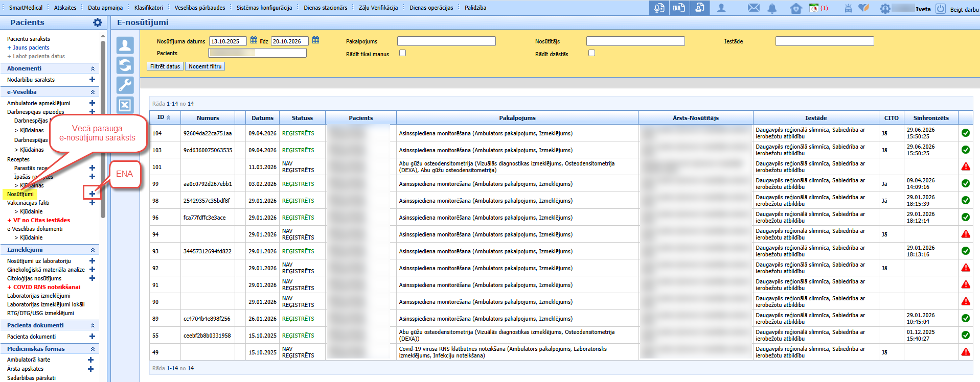
Task: Click the '+ Jauns pacients' link
Action: pyautogui.click(x=28, y=47)
